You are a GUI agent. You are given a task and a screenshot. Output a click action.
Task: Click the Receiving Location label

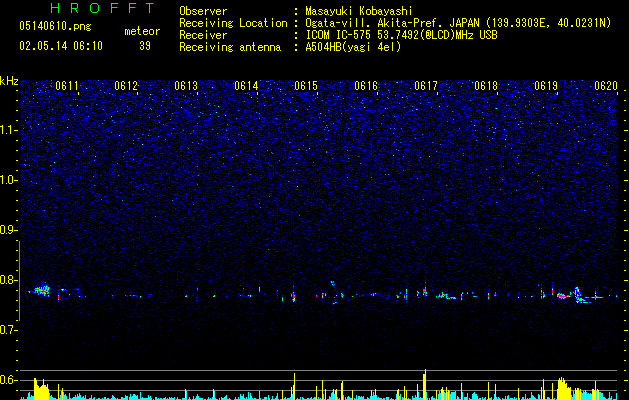233,23
